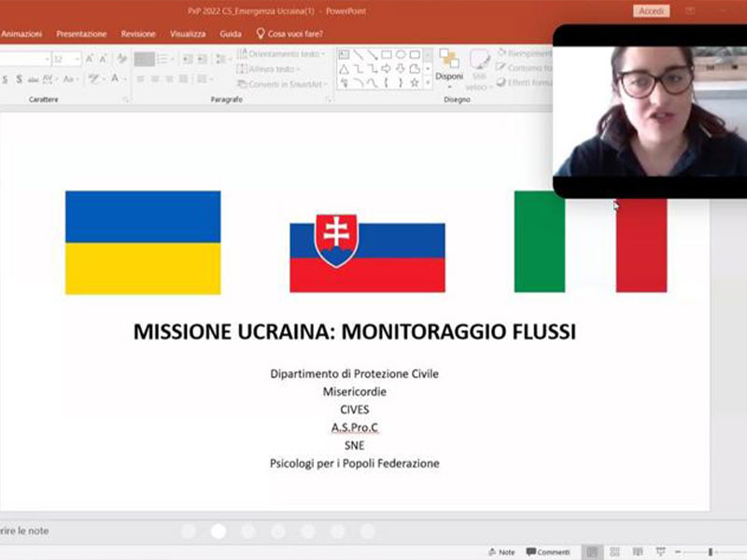Select the straight line shape

(x=358, y=55)
